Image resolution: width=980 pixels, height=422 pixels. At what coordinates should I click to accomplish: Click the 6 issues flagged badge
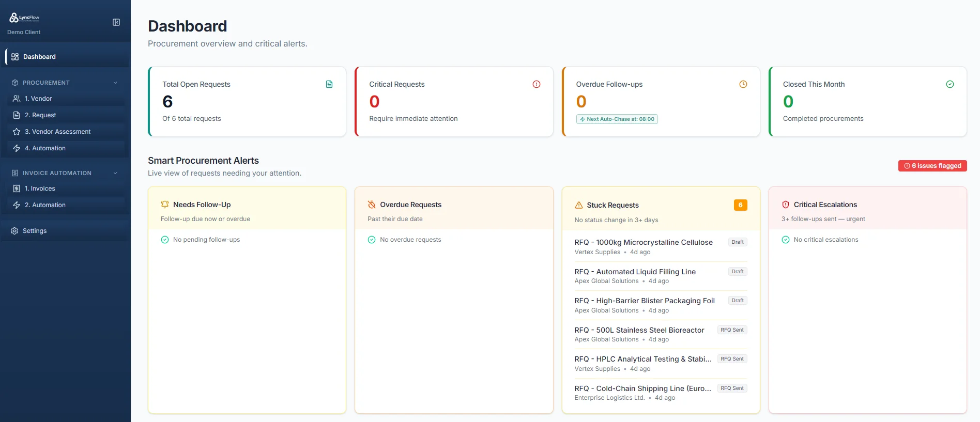(932, 166)
